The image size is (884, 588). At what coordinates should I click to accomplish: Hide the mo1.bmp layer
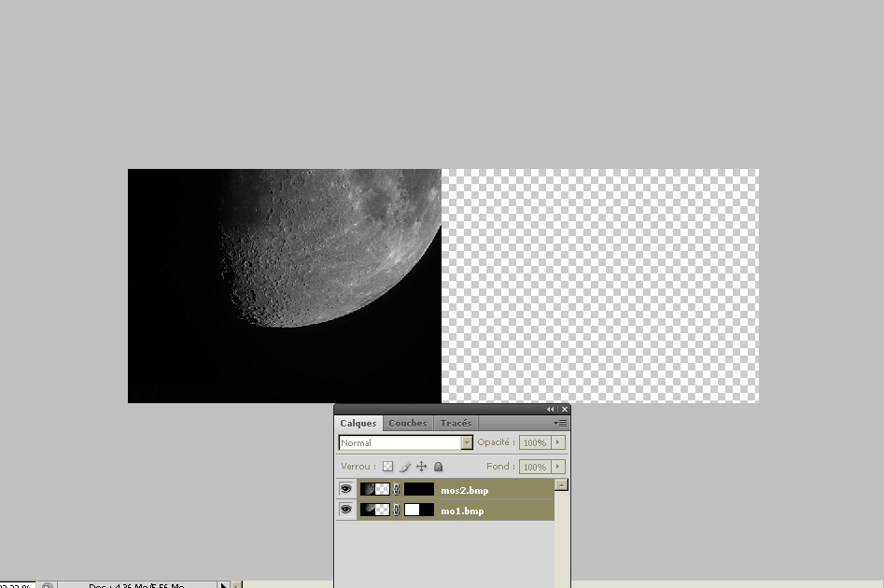coord(345,510)
